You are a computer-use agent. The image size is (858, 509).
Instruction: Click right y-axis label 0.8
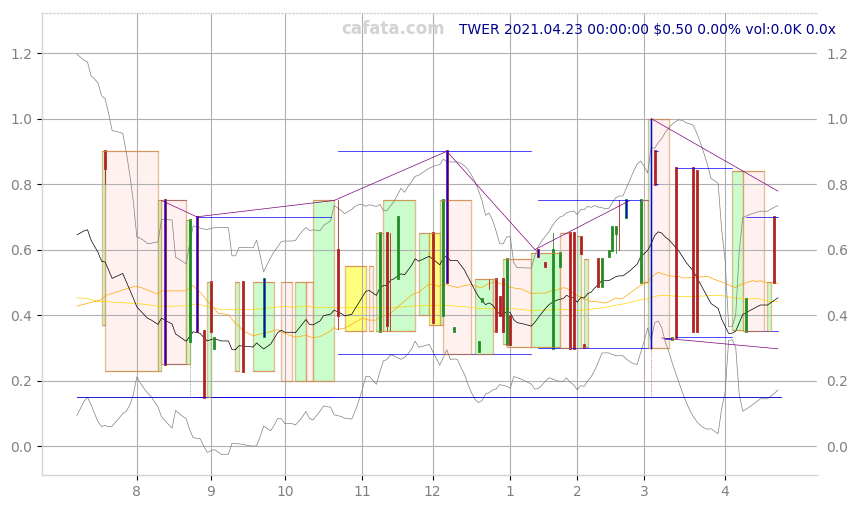[x=838, y=185]
